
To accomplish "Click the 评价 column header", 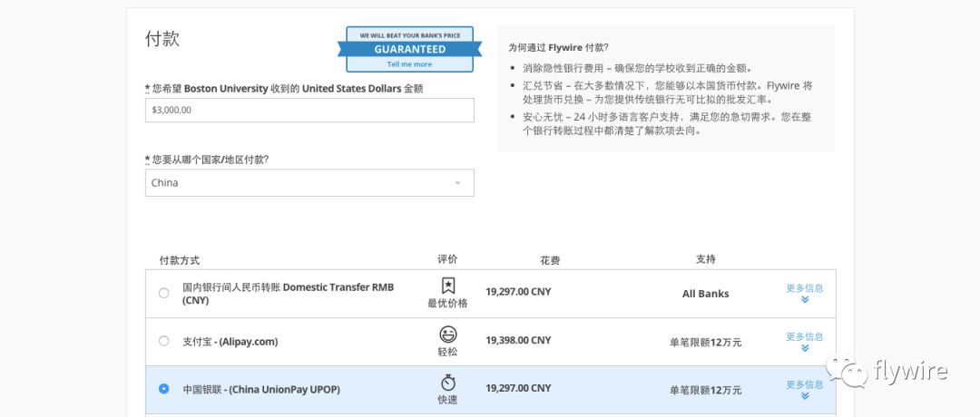I will click(x=447, y=259).
